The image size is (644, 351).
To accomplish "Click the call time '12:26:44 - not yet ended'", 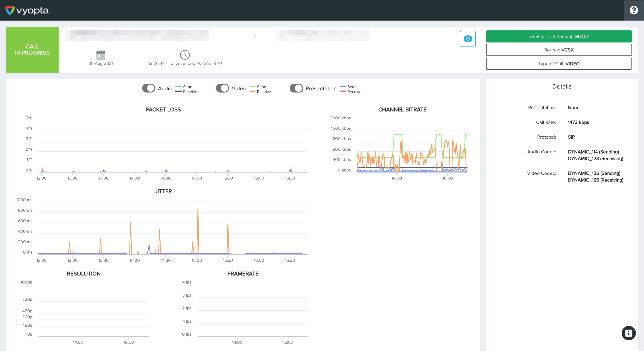I will 172,63.
